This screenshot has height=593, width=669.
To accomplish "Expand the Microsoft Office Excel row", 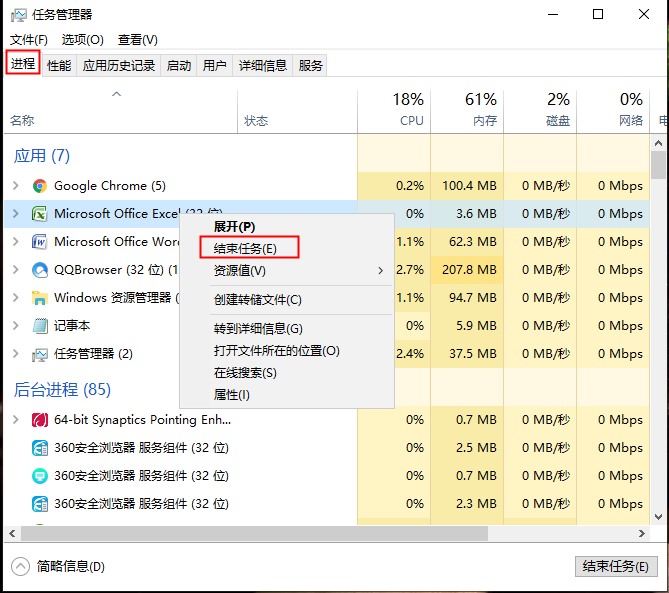I will (x=16, y=213).
